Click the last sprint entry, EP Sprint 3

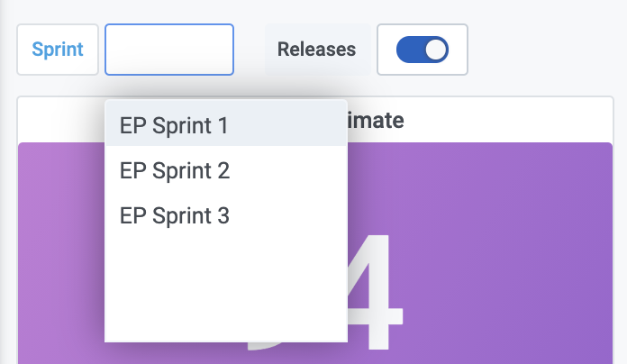(x=225, y=216)
